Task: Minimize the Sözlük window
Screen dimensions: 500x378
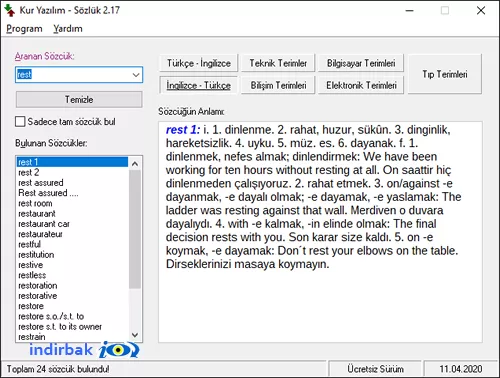Action: click(410, 11)
